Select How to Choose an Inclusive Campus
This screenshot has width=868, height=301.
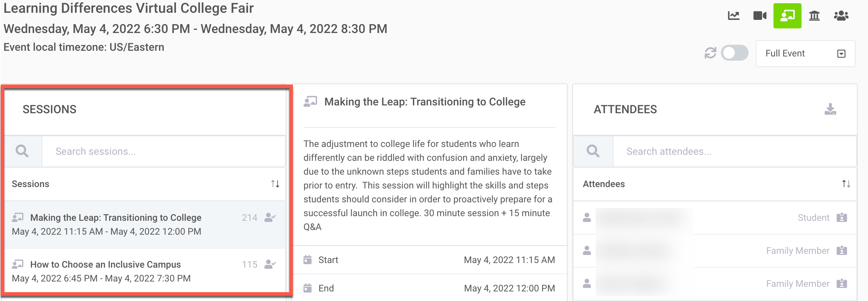[x=106, y=271]
